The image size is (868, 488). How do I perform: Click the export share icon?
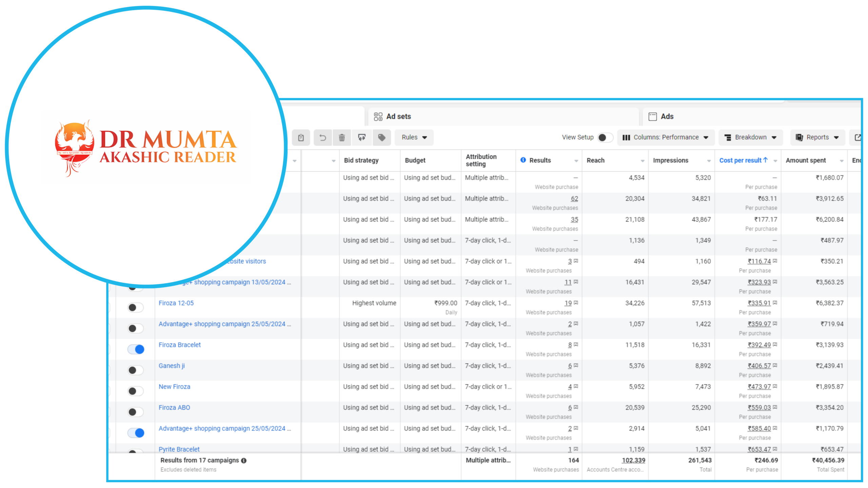[857, 138]
